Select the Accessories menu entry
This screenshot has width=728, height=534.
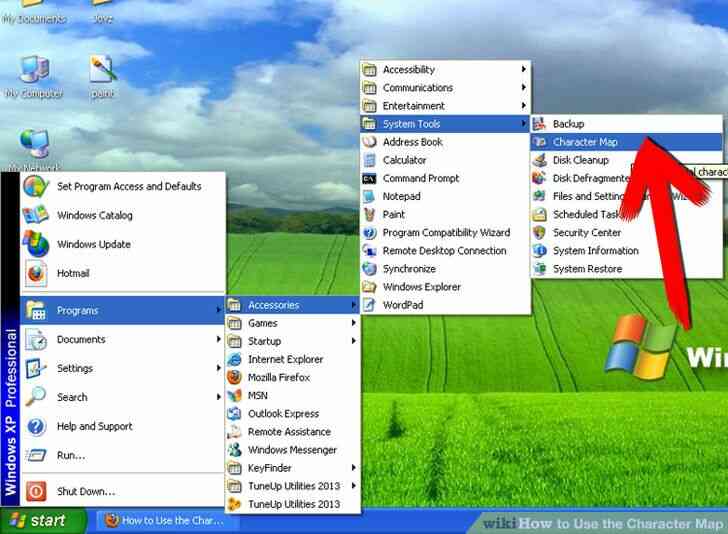pyautogui.click(x=292, y=305)
